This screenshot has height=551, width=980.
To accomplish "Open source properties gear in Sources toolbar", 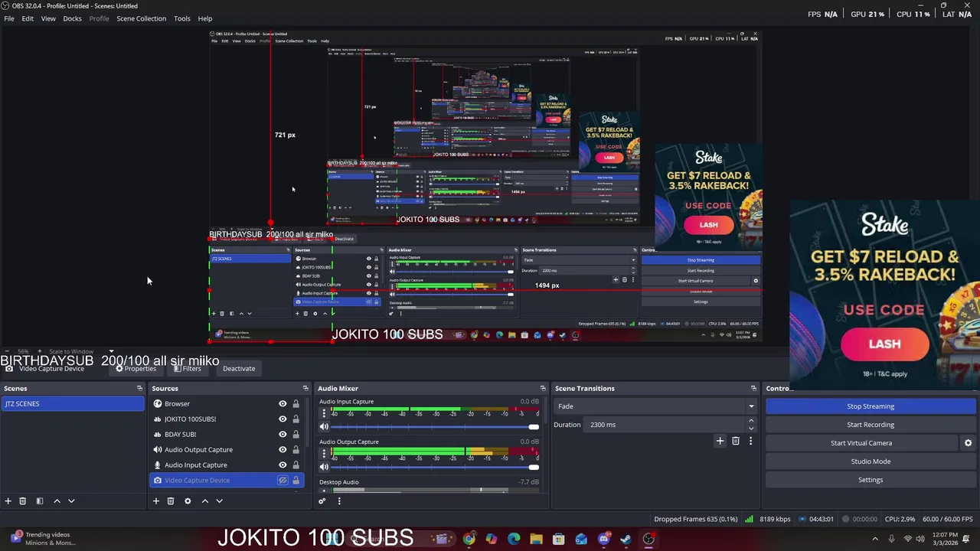I will click(188, 501).
